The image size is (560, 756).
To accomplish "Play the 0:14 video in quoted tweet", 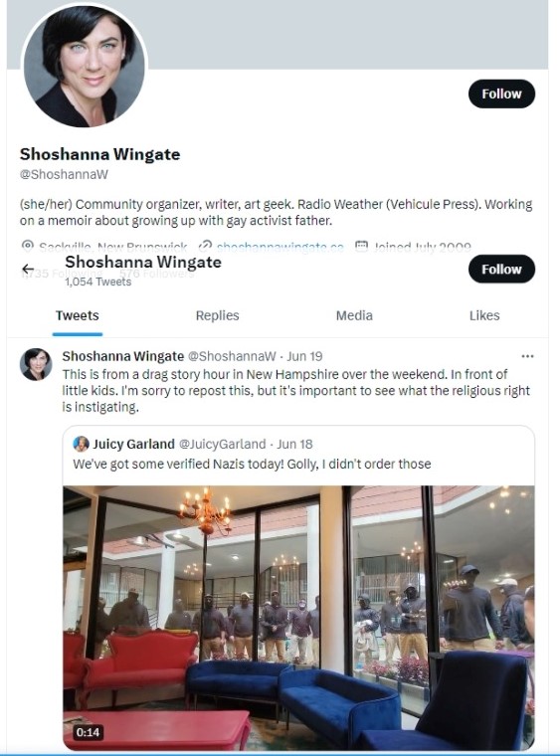I will coord(298,618).
